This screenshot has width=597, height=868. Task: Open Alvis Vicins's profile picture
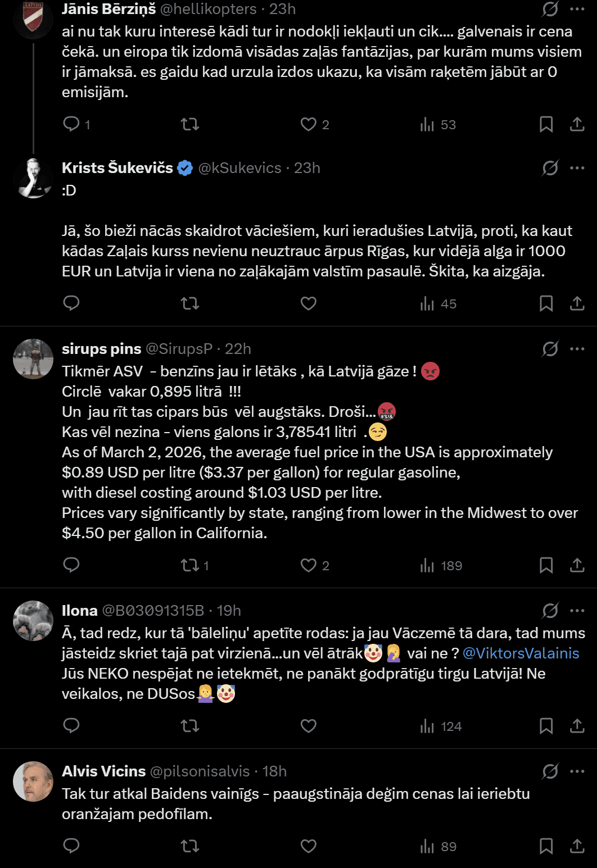[33, 781]
